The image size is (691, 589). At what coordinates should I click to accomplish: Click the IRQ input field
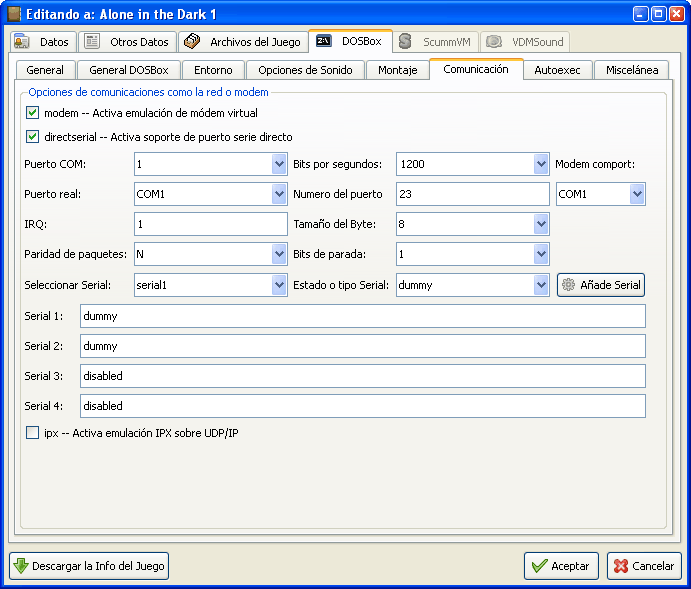tap(211, 224)
